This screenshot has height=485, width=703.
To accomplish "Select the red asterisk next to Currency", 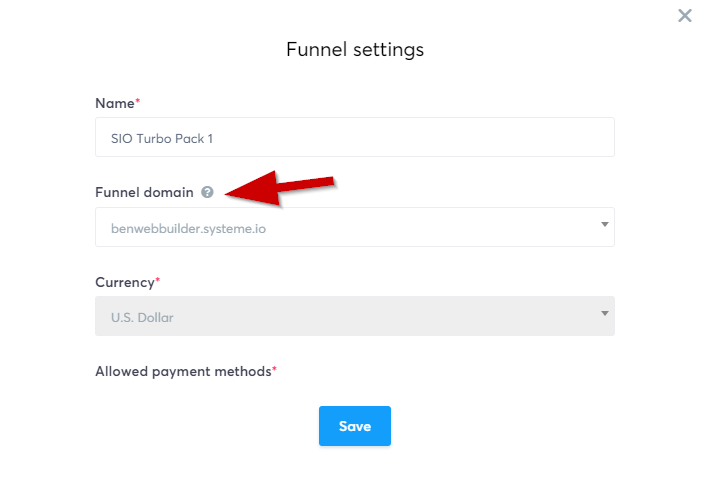I will point(158,280).
